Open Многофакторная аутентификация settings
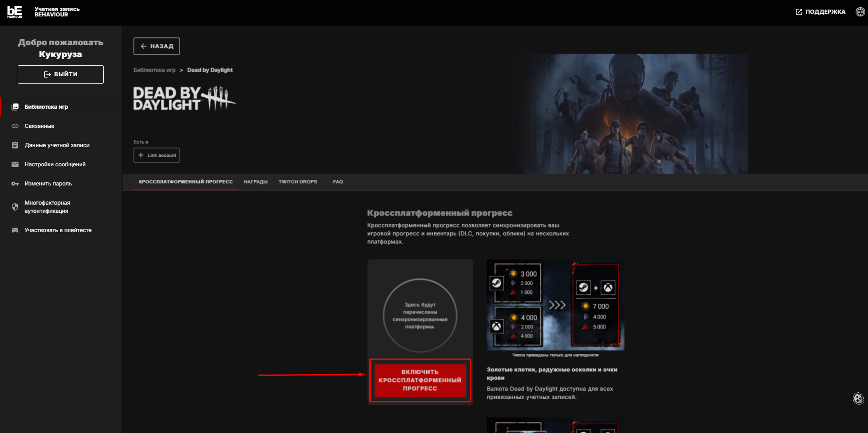868x433 pixels. pos(61,207)
